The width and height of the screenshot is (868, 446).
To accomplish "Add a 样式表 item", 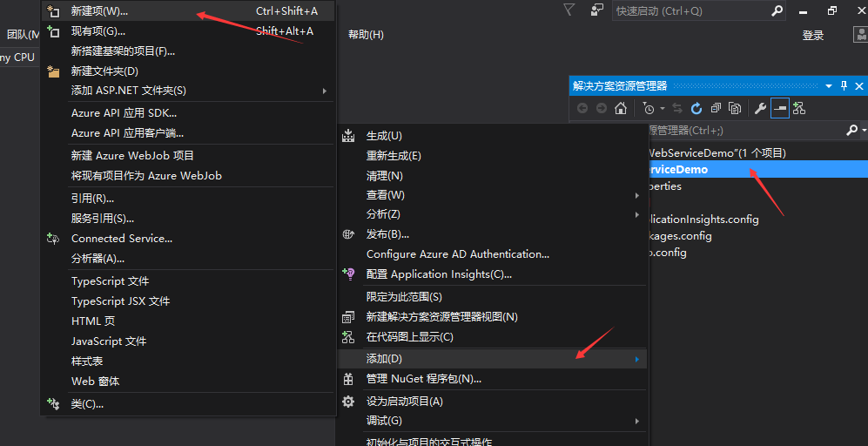I will click(x=188, y=362).
